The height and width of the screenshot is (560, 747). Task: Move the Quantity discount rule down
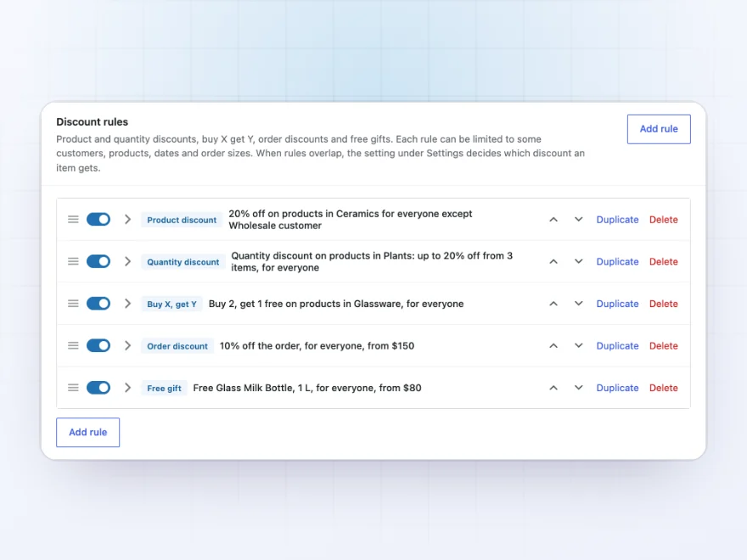[578, 261]
